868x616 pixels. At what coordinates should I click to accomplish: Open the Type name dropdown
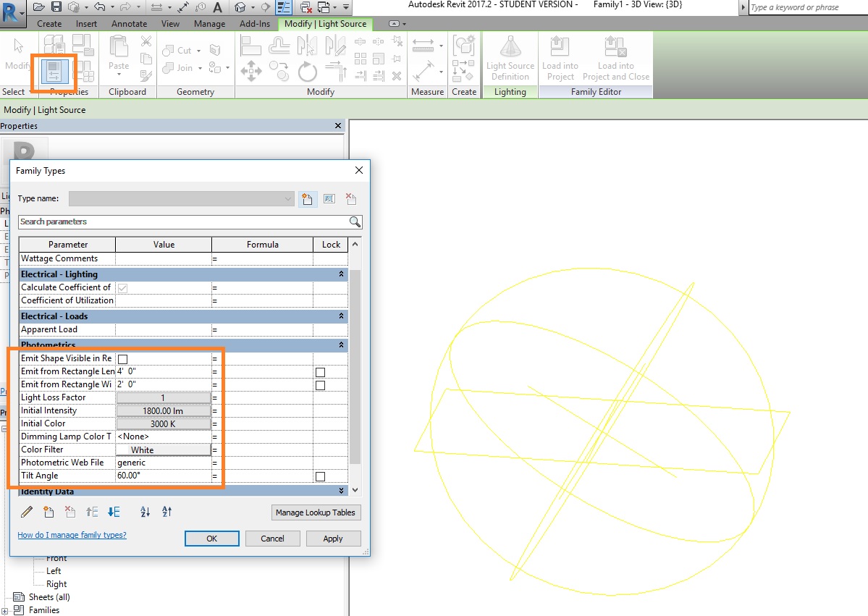[288, 198]
